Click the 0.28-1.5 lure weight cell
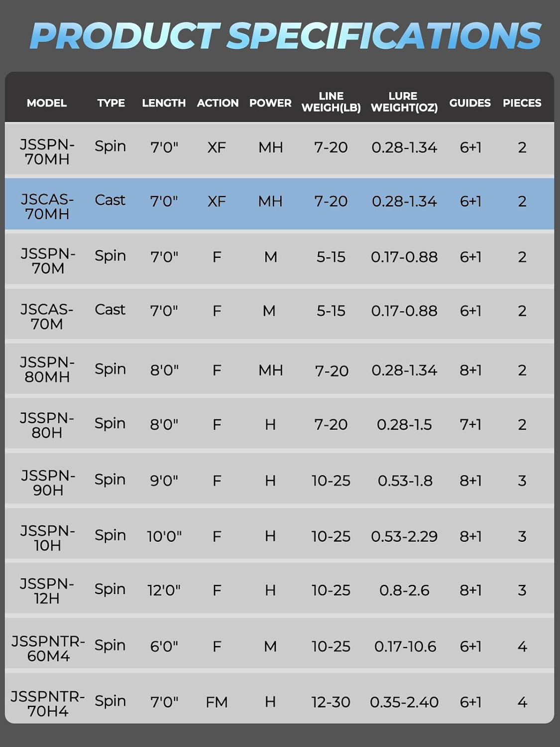The height and width of the screenshot is (747, 560). click(x=404, y=425)
